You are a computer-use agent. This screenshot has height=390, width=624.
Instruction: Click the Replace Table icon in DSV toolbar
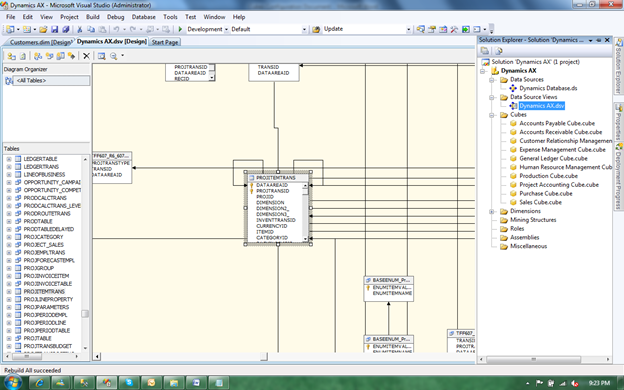[60, 56]
